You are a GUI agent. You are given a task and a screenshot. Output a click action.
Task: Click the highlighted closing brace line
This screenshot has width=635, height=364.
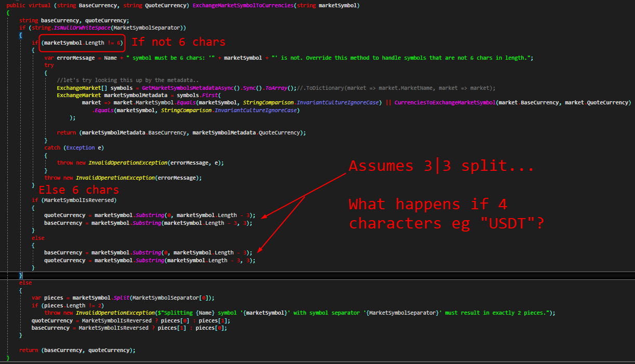coord(21,275)
